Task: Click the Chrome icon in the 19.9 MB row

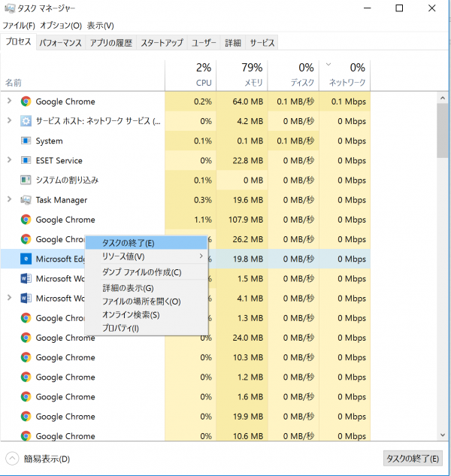Action: (26, 417)
